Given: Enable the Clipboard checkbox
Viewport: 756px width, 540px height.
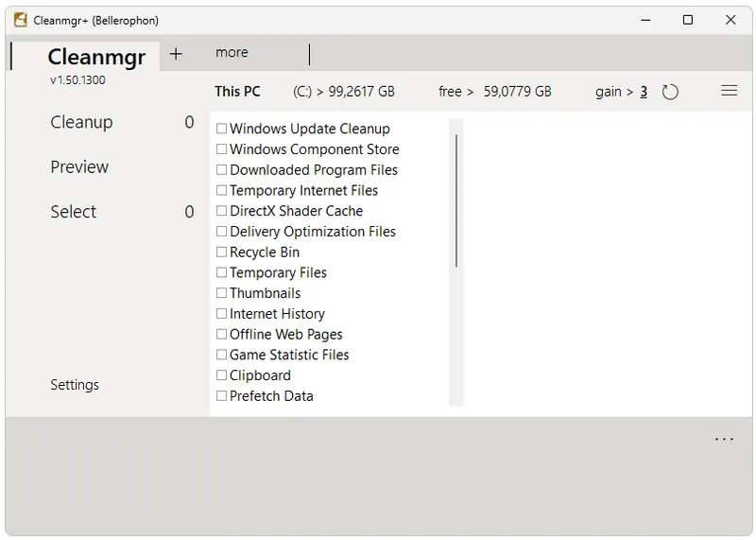Looking at the screenshot, I should click(x=221, y=375).
